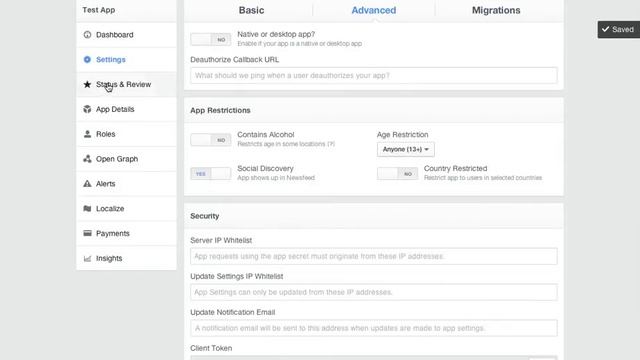The width and height of the screenshot is (640, 360).
Task: View the Insights section
Action: click(127, 258)
